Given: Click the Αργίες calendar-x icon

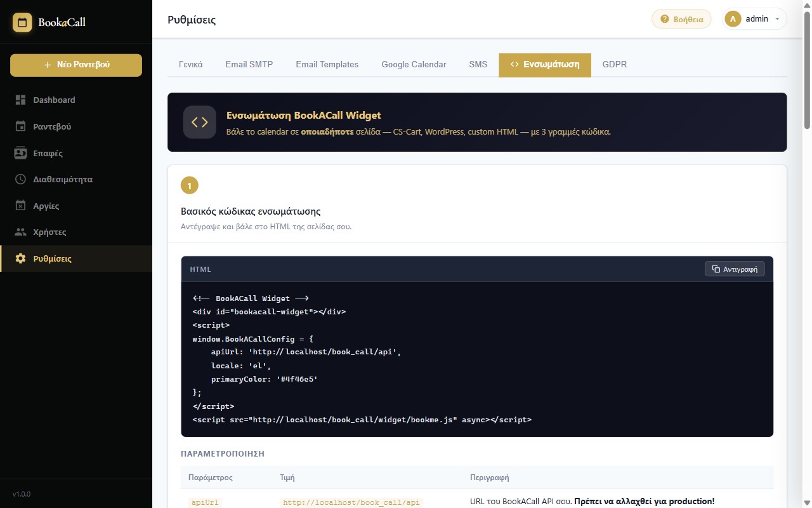Looking at the screenshot, I should coord(20,206).
